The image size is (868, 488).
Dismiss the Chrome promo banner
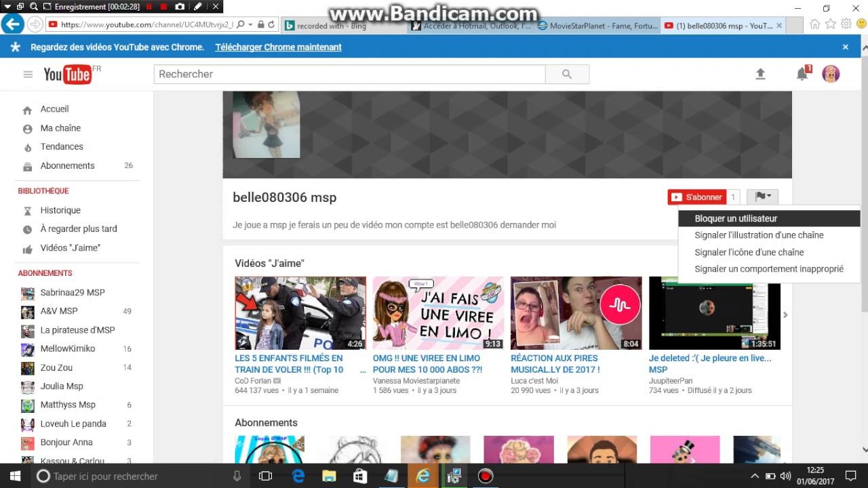pyautogui.click(x=846, y=47)
